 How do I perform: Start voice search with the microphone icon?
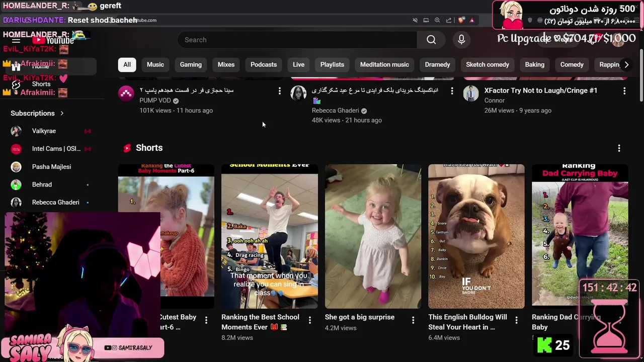pyautogui.click(x=461, y=40)
